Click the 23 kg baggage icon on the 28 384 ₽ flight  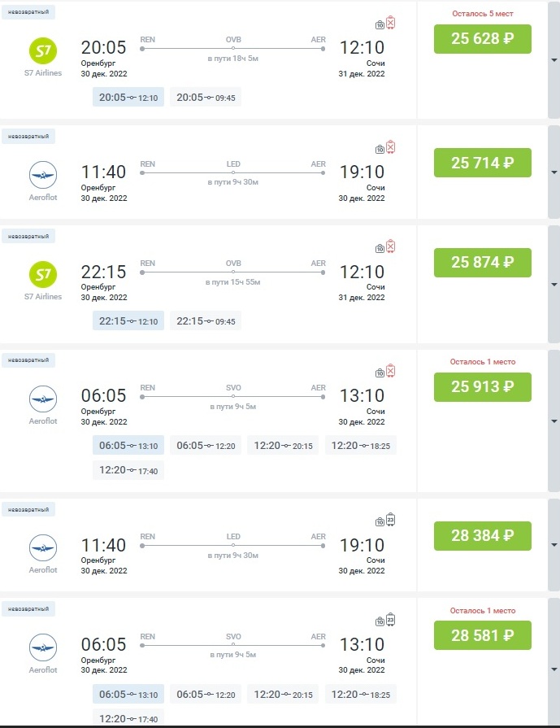coord(391,521)
